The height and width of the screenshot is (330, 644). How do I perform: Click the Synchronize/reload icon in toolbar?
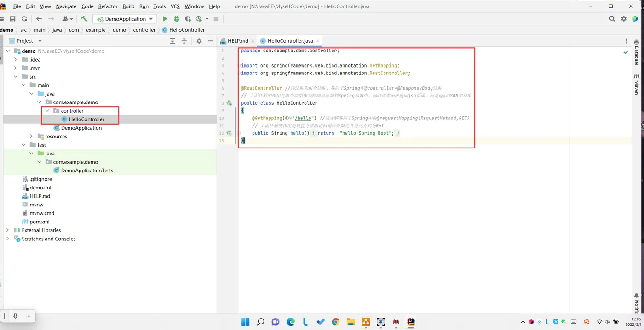pos(24,19)
